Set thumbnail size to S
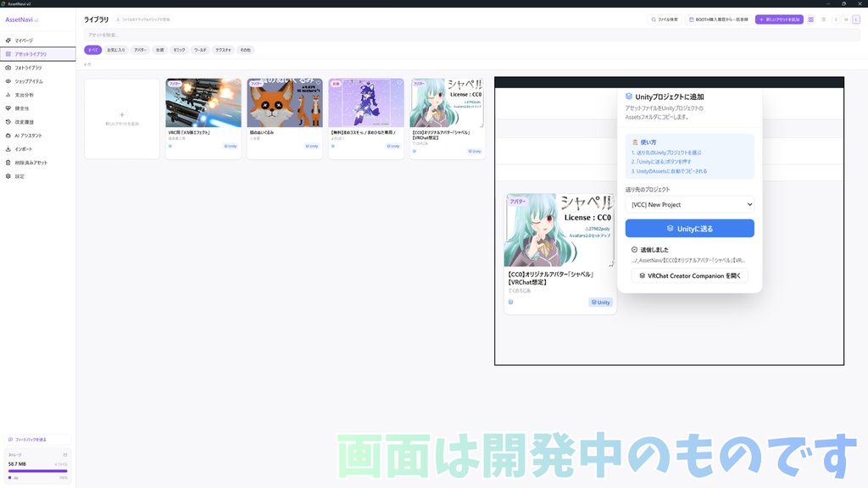The image size is (868, 488). tap(836, 19)
